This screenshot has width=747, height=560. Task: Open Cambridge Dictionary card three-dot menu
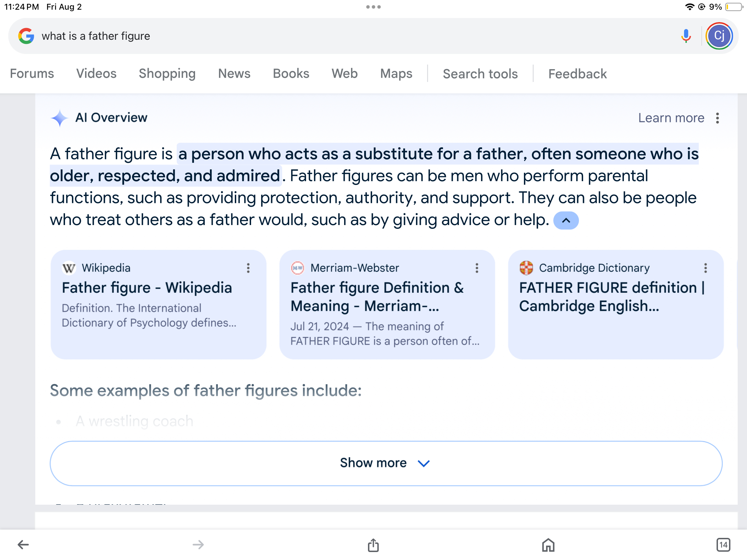tap(705, 268)
